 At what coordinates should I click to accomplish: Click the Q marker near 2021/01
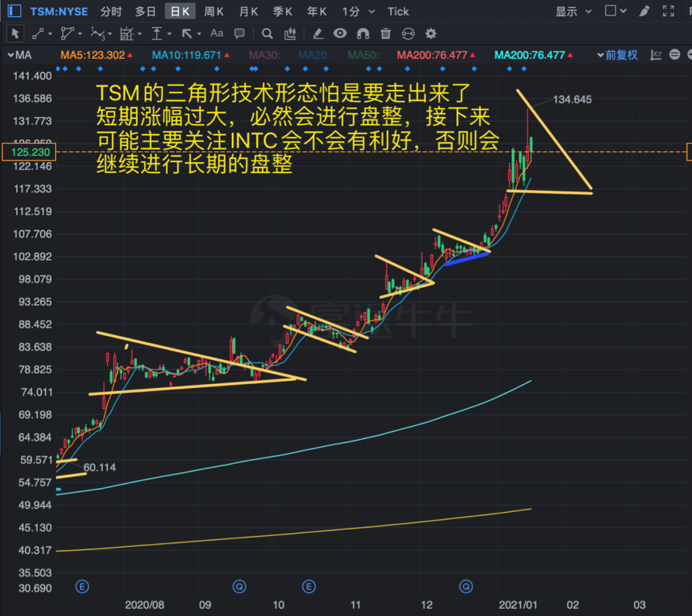click(466, 587)
